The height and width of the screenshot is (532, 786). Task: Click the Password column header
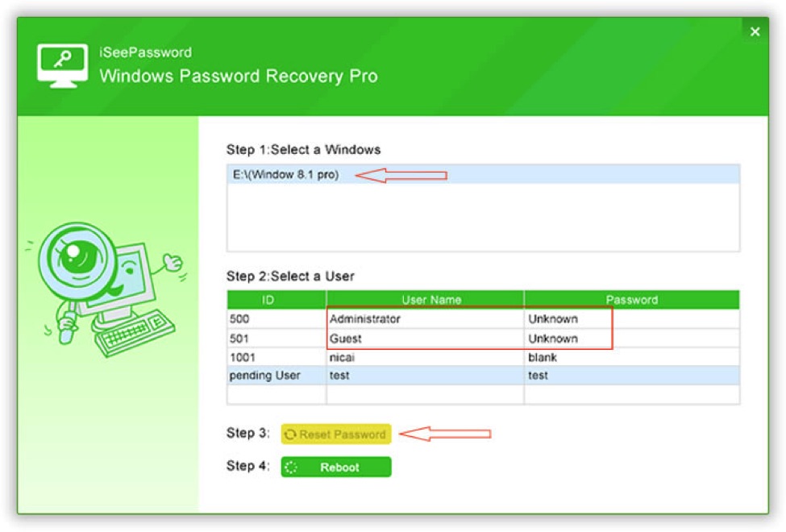click(x=631, y=300)
